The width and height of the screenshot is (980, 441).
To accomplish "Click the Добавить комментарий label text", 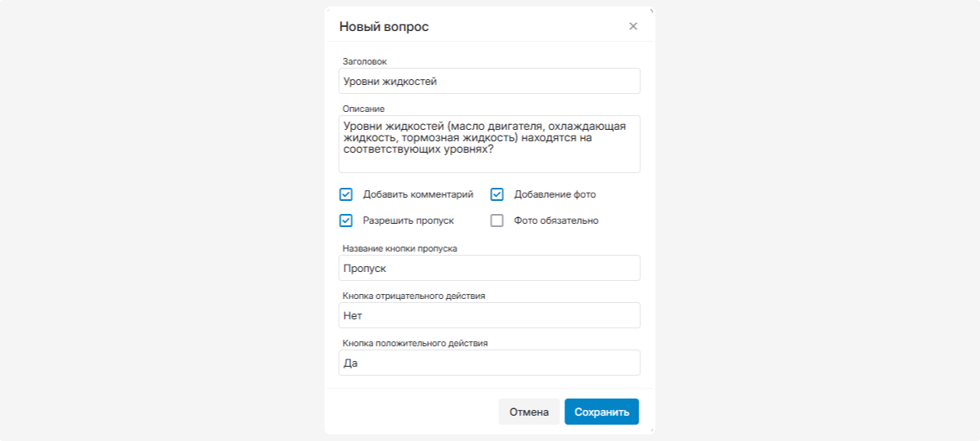I will point(418,194).
